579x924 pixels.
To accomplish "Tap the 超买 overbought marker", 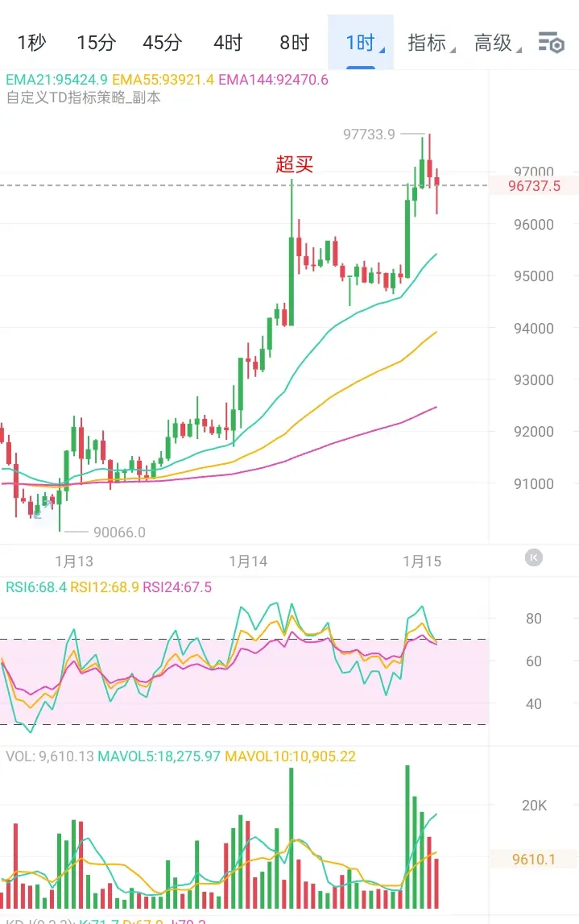I will (294, 164).
